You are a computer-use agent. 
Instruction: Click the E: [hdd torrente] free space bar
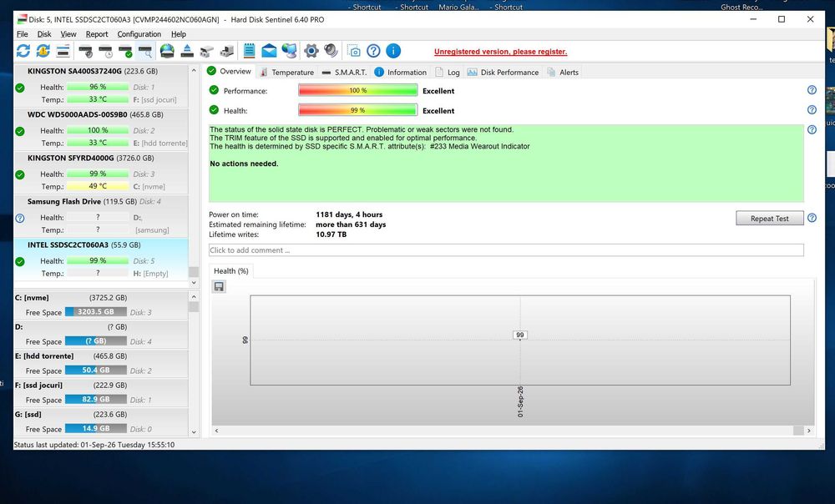pos(96,370)
